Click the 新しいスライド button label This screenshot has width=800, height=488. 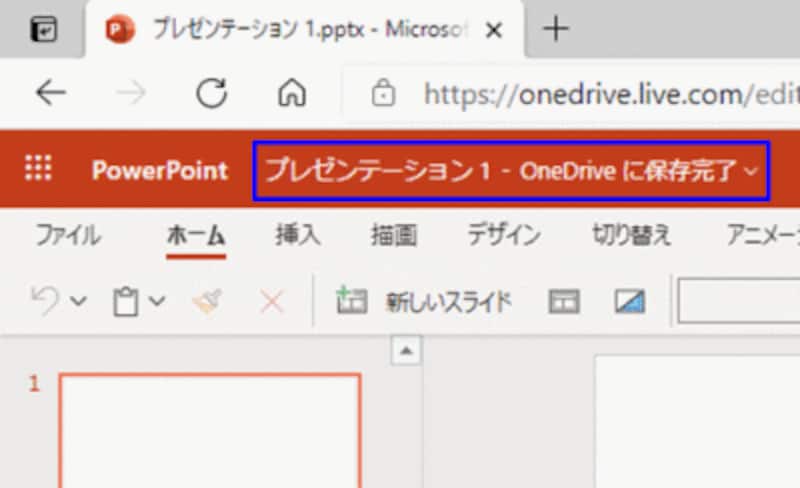(449, 302)
